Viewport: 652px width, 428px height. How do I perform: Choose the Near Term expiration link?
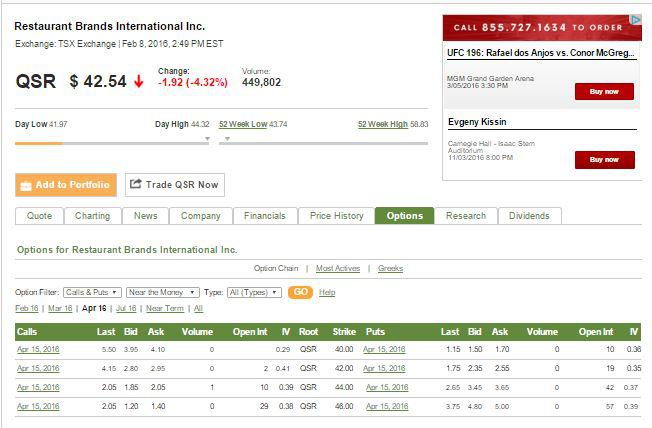(165, 309)
